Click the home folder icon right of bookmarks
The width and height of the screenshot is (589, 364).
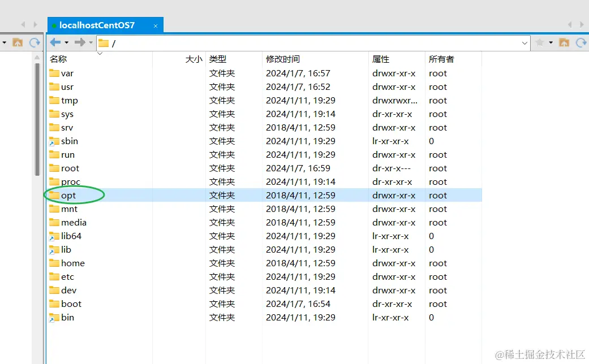pos(564,42)
